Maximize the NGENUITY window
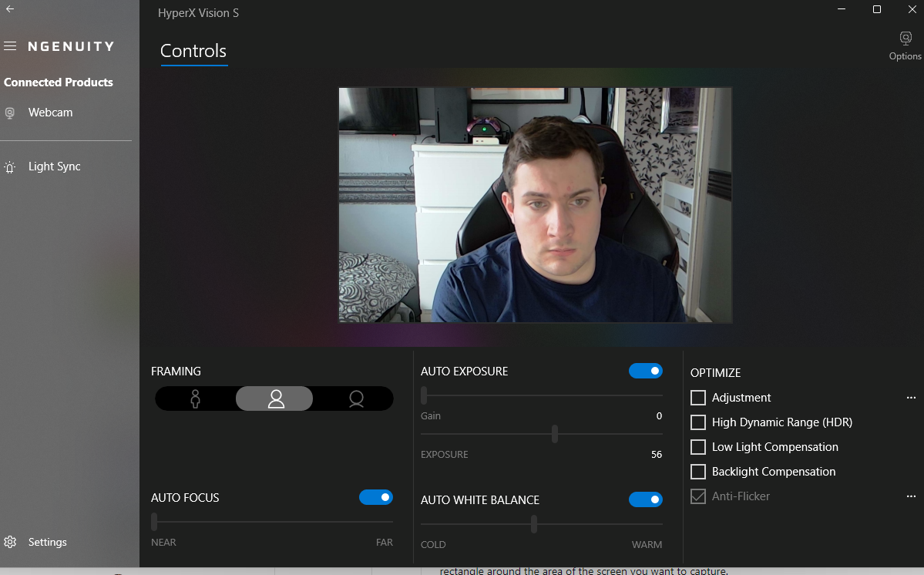 [877, 9]
